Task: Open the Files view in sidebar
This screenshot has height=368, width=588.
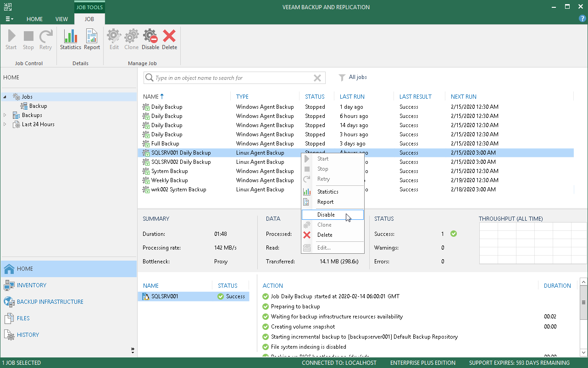Action: point(23,318)
